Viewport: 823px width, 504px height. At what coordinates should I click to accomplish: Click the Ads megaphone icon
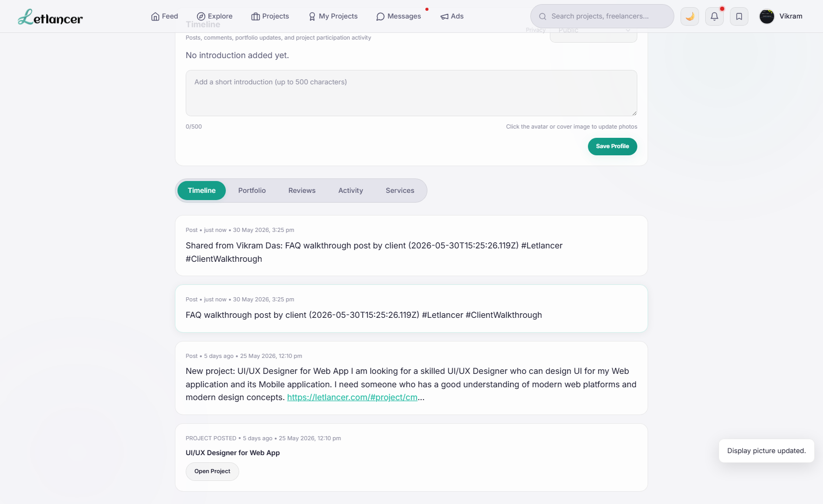(x=444, y=16)
